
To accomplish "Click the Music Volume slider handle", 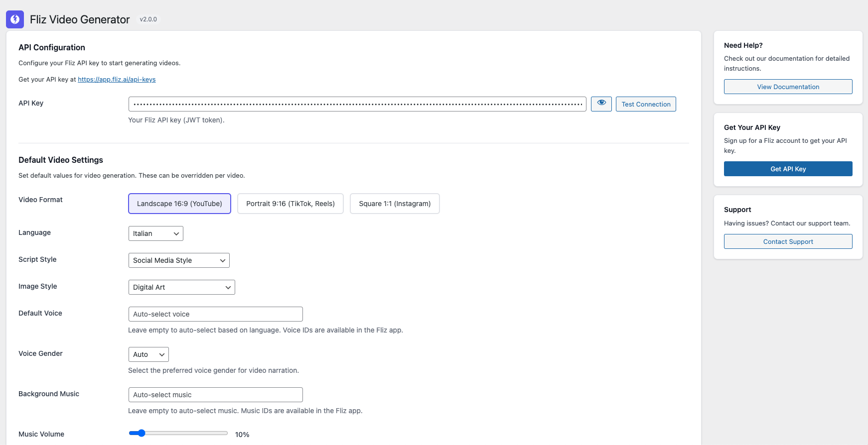I will click(x=142, y=433).
